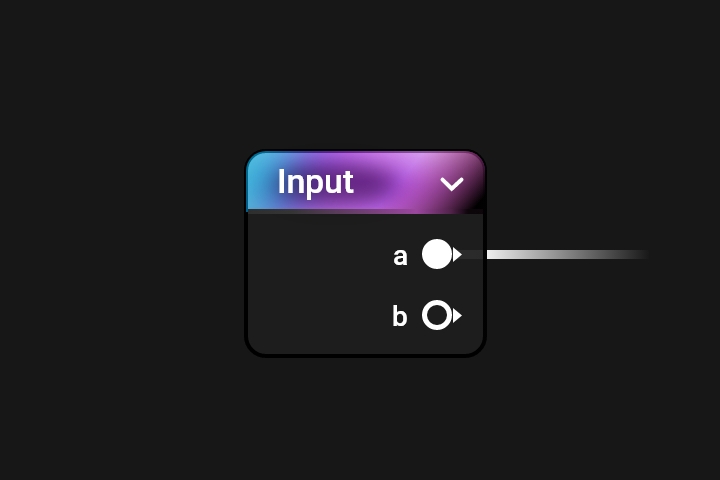Click empty canvas above the Input node
Screen dimensions: 720x480
[365, 73]
